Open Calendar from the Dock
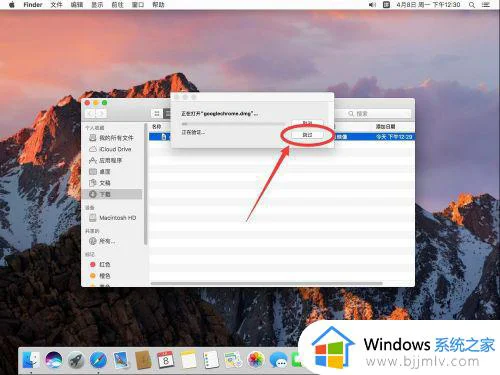 click(x=166, y=360)
